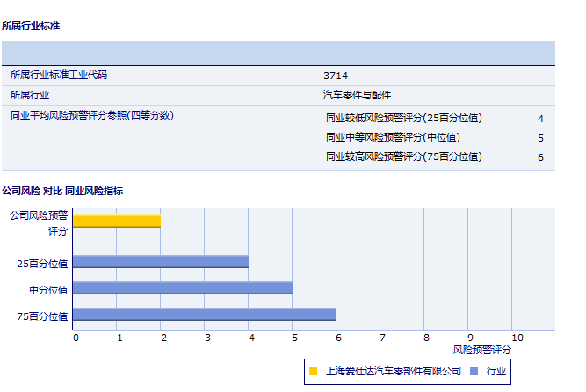Screen dimensions: 586x392
Task: Click the 公司风险 对比 同业风险指标 heading
Action: pyautogui.click(x=62, y=191)
